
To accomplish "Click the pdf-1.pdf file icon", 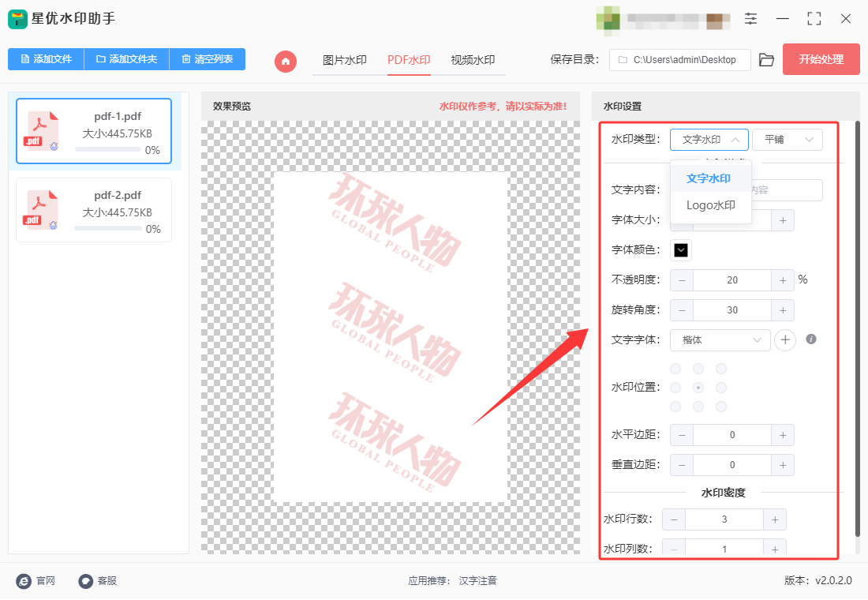I will coord(41,131).
